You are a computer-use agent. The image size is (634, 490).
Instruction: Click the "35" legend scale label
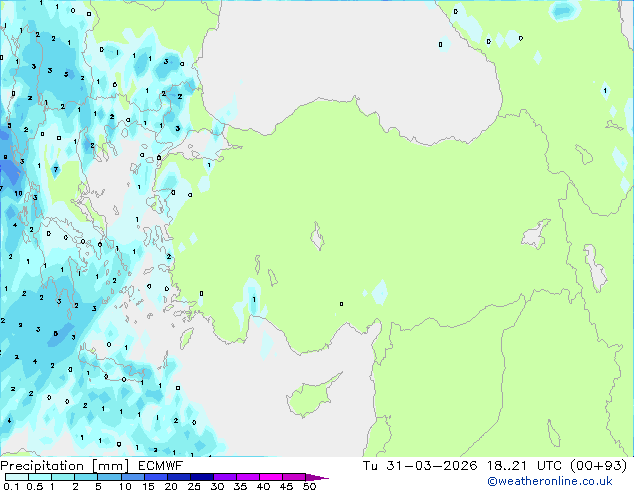[240, 486]
